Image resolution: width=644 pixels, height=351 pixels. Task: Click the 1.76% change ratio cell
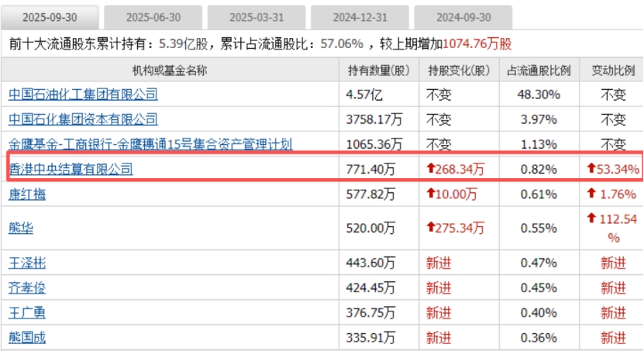[x=611, y=194]
